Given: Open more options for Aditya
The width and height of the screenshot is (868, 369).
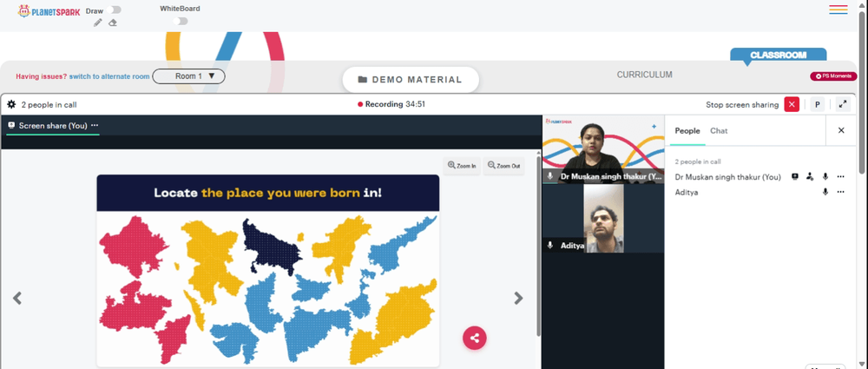Looking at the screenshot, I should [841, 192].
